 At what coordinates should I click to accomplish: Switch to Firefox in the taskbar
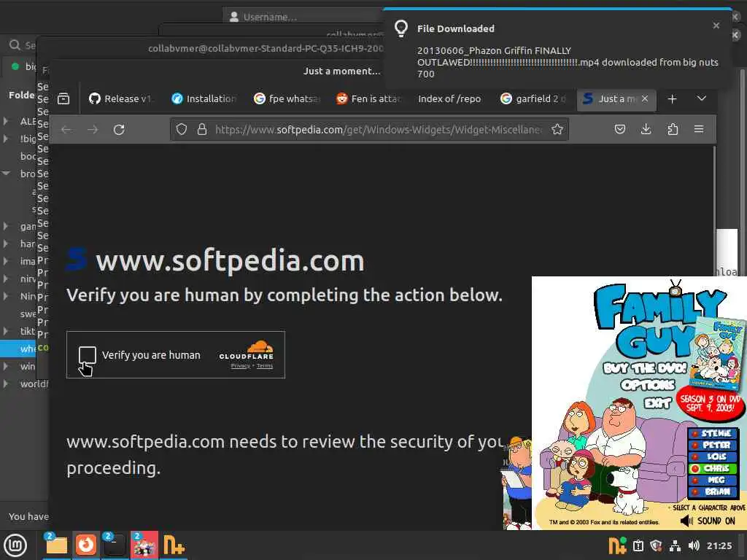(86, 545)
